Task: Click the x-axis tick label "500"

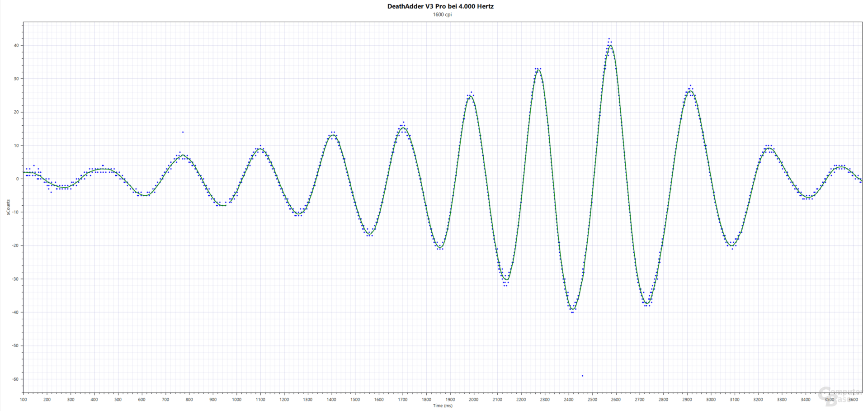Action: (118, 400)
